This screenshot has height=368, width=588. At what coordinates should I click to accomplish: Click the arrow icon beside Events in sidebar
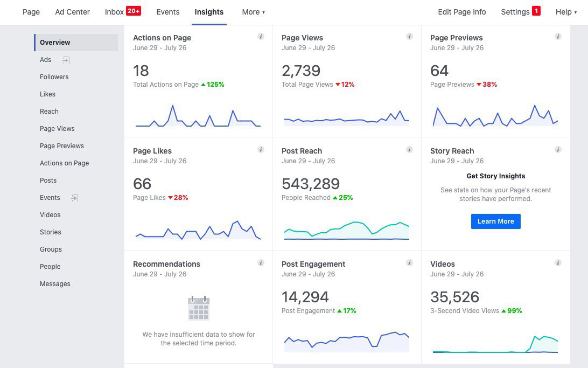pos(74,198)
